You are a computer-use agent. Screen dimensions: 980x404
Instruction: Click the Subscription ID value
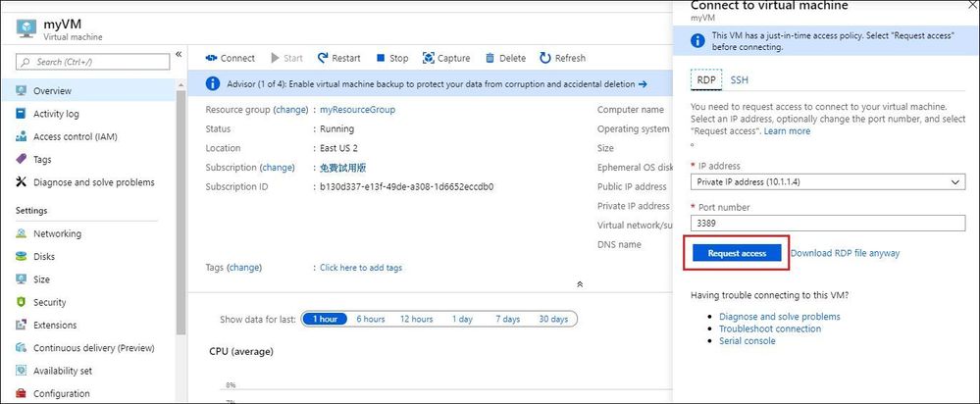pos(407,186)
